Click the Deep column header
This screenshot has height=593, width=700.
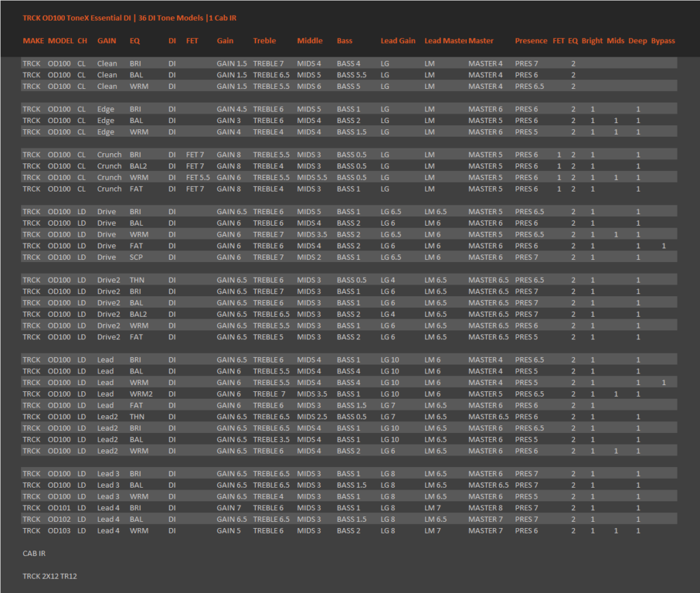point(638,40)
